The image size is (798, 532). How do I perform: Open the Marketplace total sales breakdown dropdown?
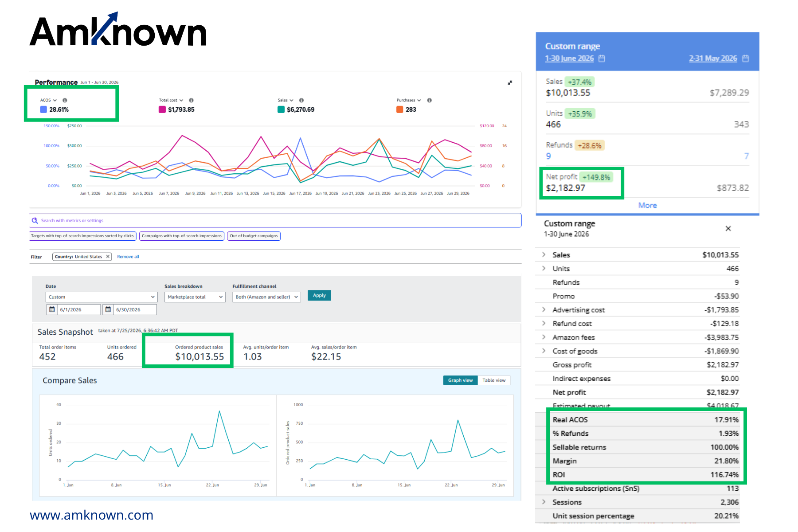coord(195,297)
